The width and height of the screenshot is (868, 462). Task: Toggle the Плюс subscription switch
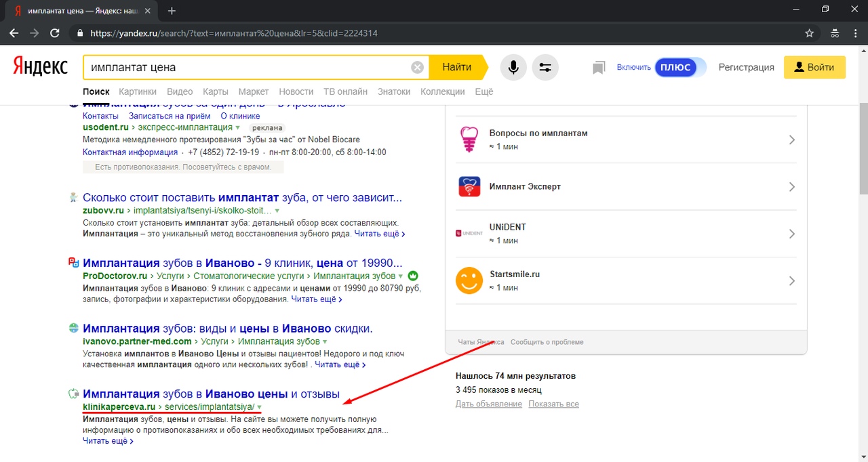click(681, 67)
